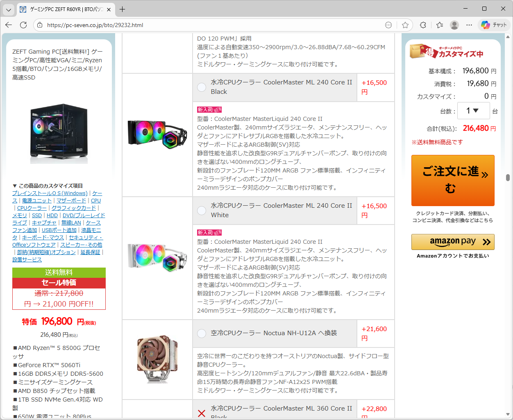The image size is (513, 420).
Task: Click the ※送料無料商品です notice
Action: pos(437,142)
